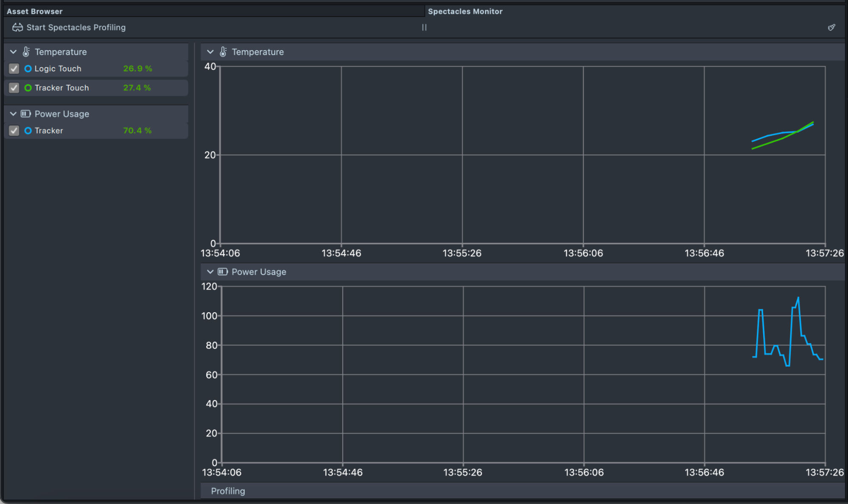Click blue circle marker for Tracker power
848x504 pixels.
28,131
